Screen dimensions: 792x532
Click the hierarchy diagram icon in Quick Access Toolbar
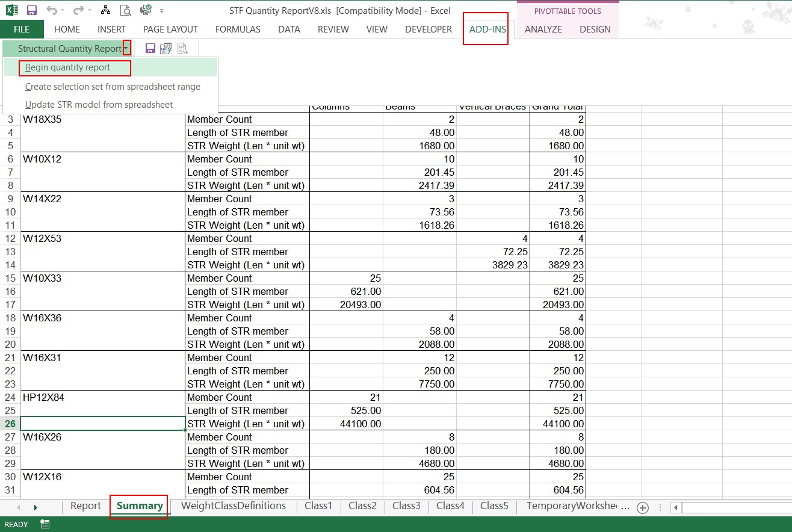106,10
